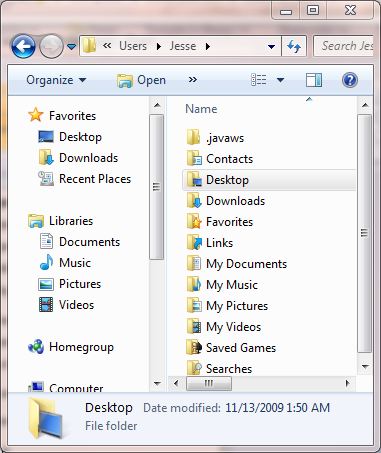Expand the Organize menu
381x453 pixels.
point(56,80)
